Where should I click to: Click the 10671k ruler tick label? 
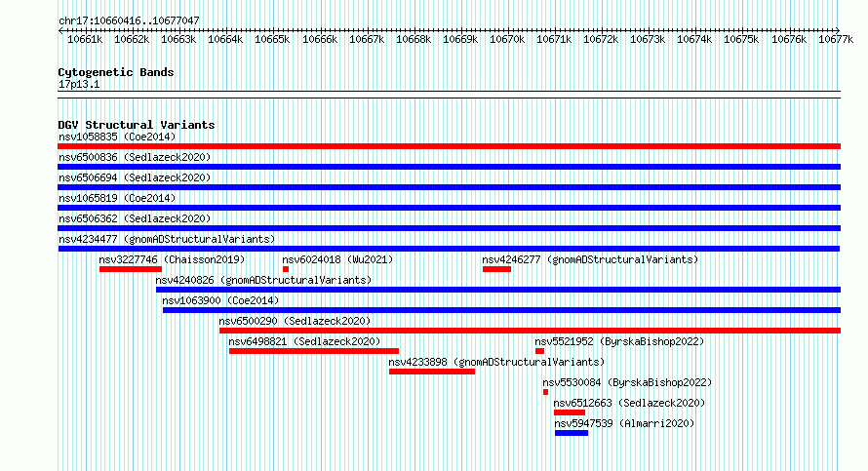point(554,39)
